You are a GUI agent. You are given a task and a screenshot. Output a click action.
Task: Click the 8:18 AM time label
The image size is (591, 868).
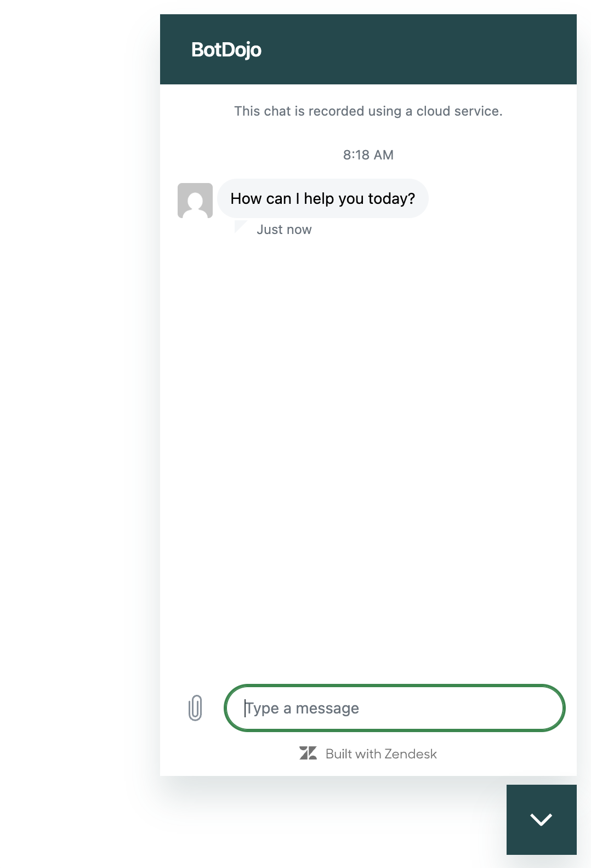coord(368,155)
